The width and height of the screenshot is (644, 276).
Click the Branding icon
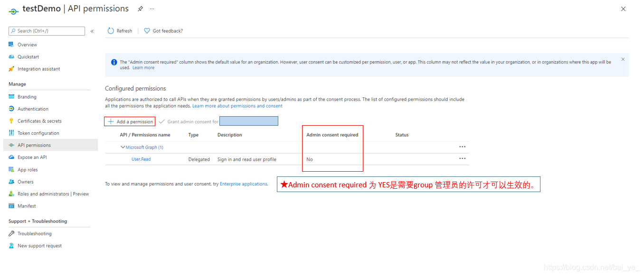pyautogui.click(x=11, y=96)
